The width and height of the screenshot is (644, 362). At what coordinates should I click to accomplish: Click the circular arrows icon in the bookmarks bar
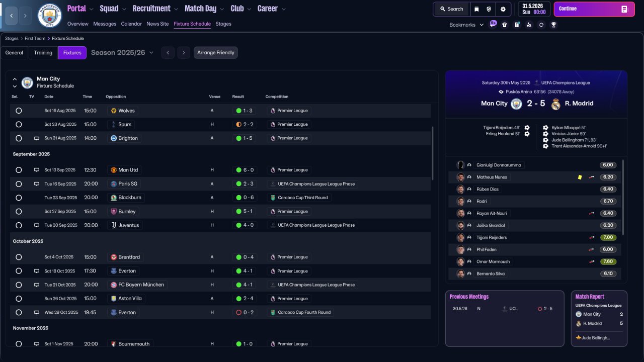point(541,25)
